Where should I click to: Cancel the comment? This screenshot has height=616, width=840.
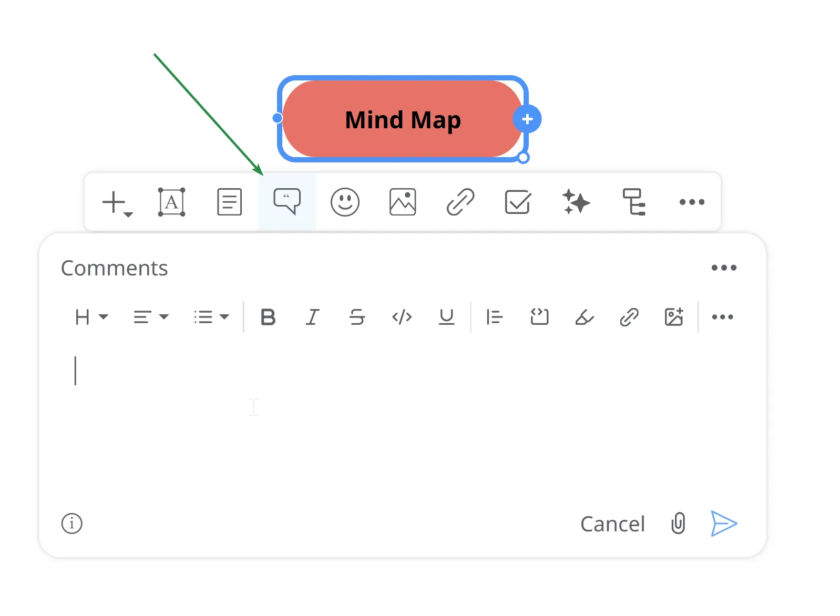[612, 524]
